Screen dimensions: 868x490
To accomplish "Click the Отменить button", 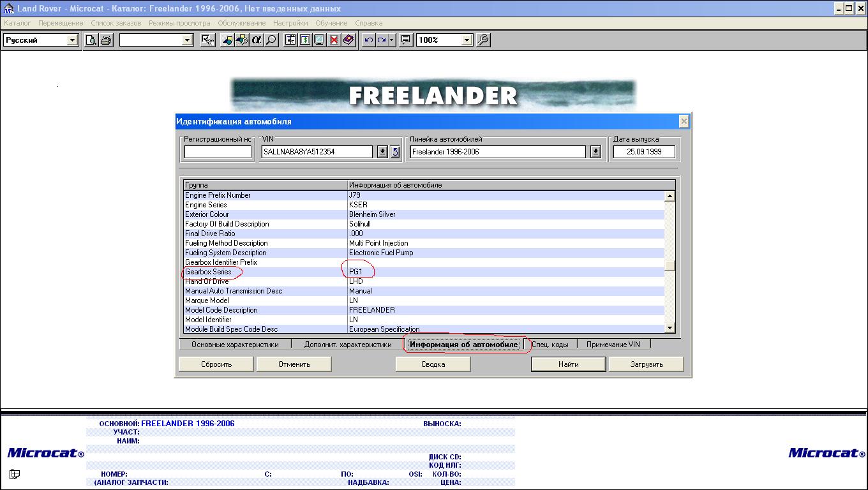I will coord(294,364).
